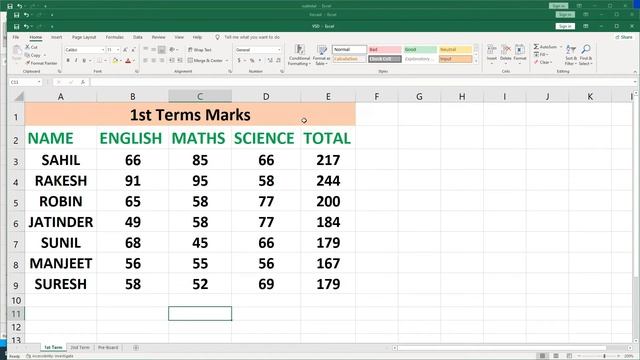Expand the Name Box dropdown arrow

click(39, 82)
